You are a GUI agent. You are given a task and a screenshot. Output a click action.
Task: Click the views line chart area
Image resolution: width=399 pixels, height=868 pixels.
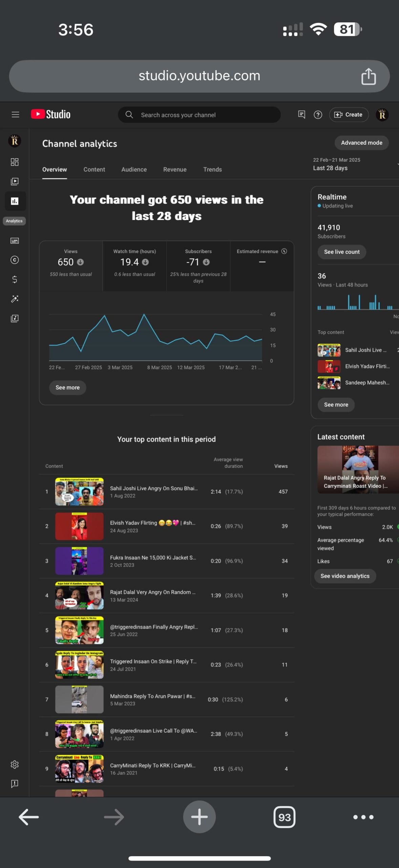[155, 337]
